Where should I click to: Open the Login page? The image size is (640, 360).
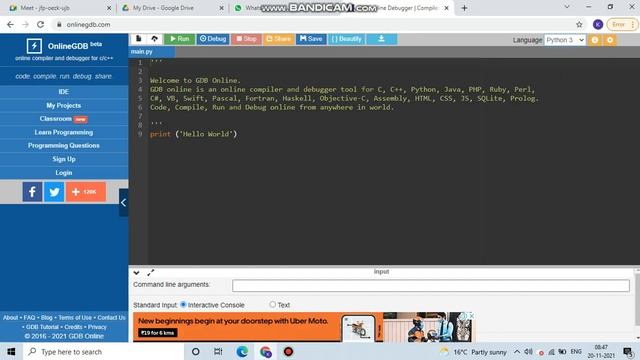tap(64, 173)
